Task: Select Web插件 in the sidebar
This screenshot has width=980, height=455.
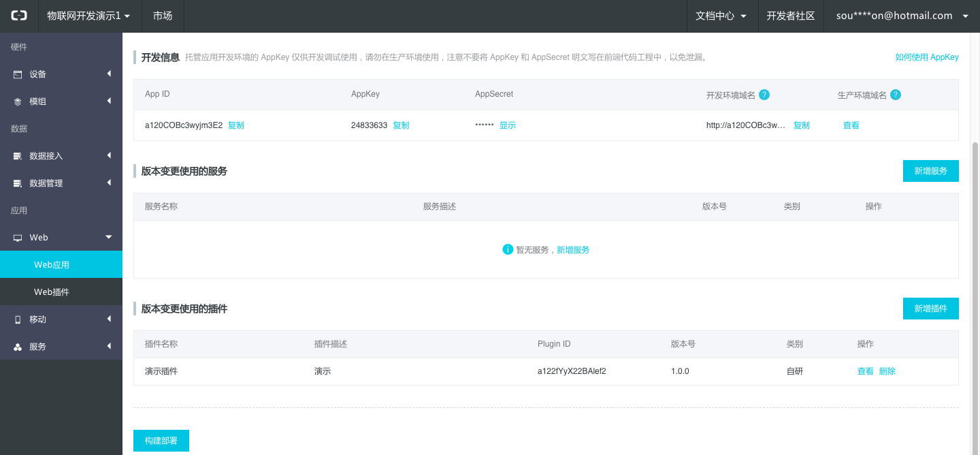Action: coord(52,292)
